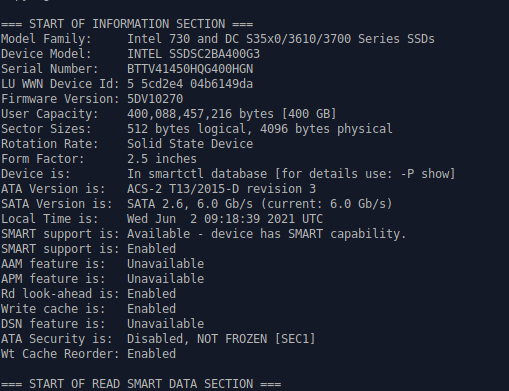Screen dimensions: 509x391
Task: Click the LU WWN Device Id value
Action: click(x=190, y=84)
